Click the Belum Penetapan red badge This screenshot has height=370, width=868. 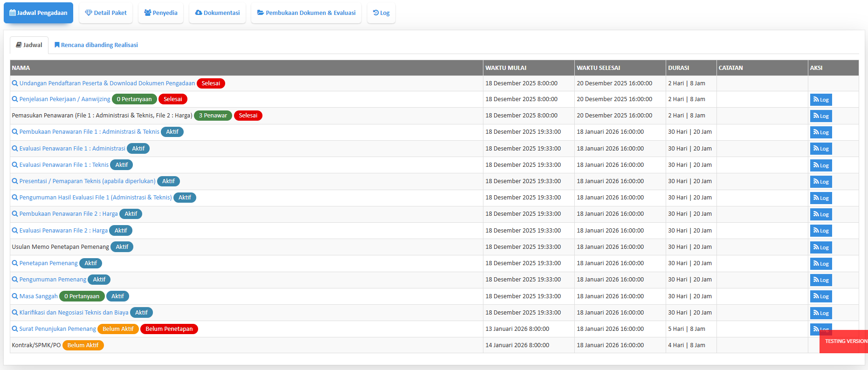point(169,329)
